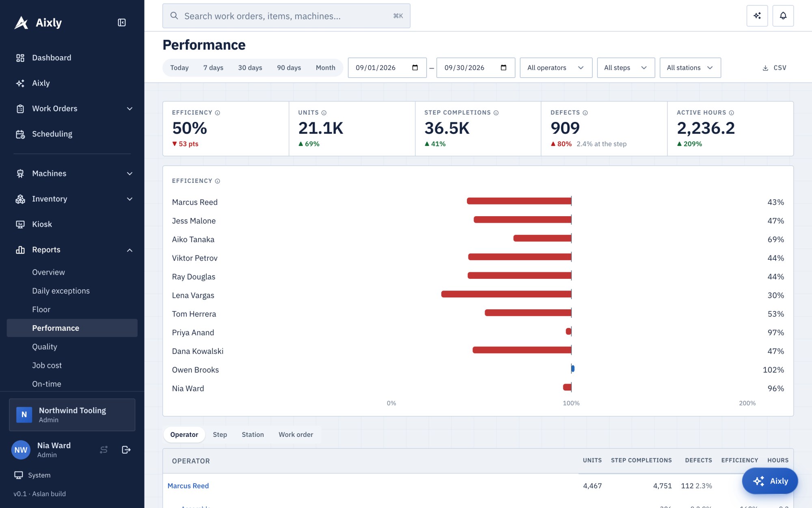Open the start date calendar picker icon
The height and width of the screenshot is (508, 812).
[x=415, y=67]
